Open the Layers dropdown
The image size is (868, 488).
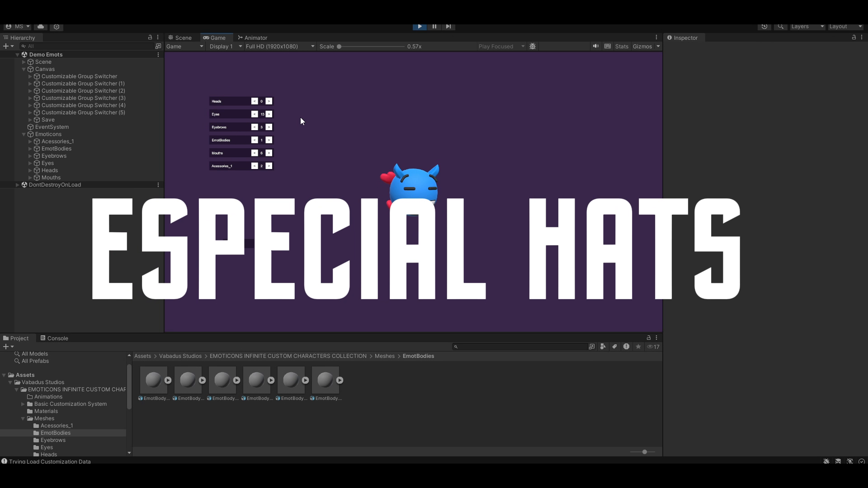[x=807, y=27]
